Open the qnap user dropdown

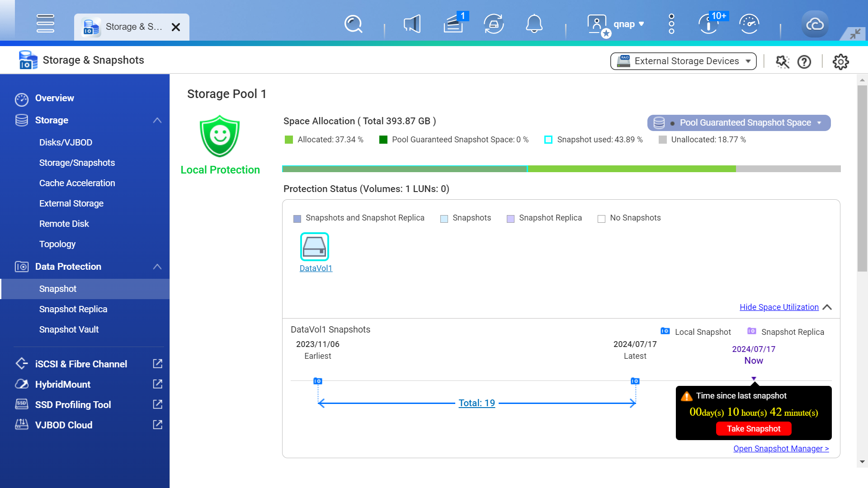629,24
